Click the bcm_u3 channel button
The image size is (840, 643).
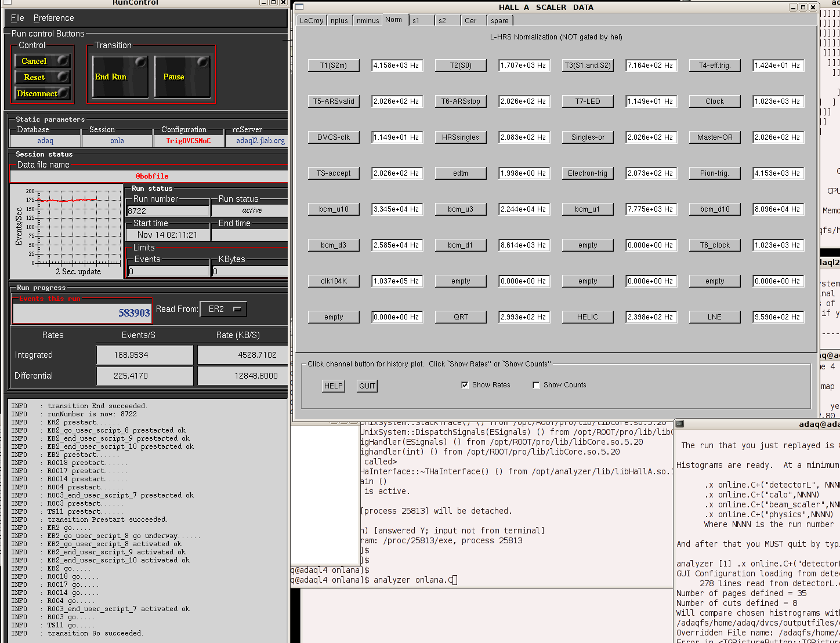coord(461,209)
